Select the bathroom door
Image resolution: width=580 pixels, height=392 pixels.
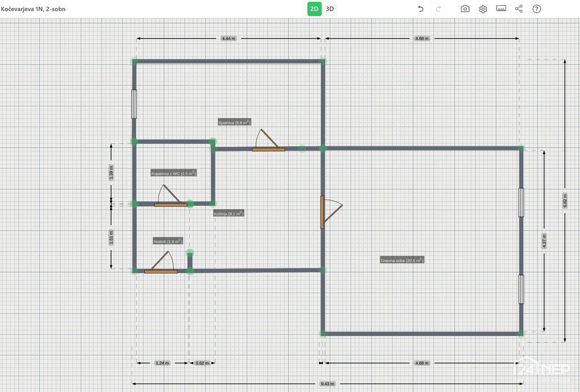(171, 204)
